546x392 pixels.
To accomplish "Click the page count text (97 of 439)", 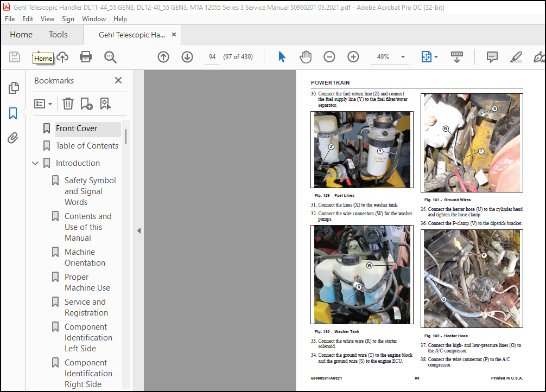I will coord(238,57).
